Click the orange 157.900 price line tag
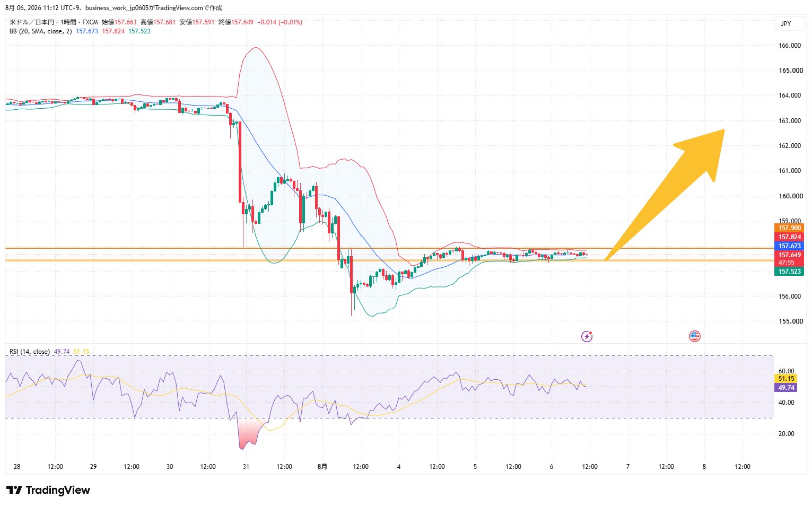 tap(789, 228)
